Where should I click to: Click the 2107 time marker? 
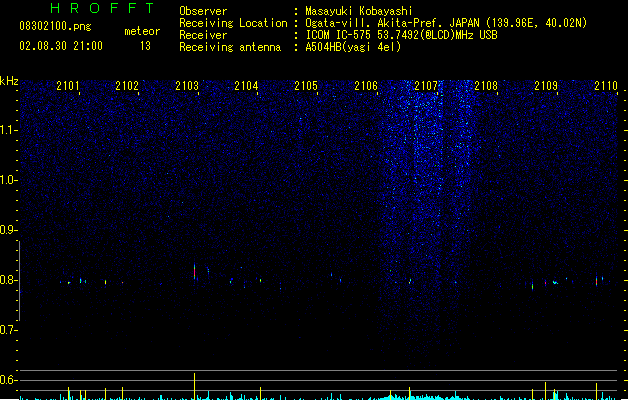pos(426,86)
